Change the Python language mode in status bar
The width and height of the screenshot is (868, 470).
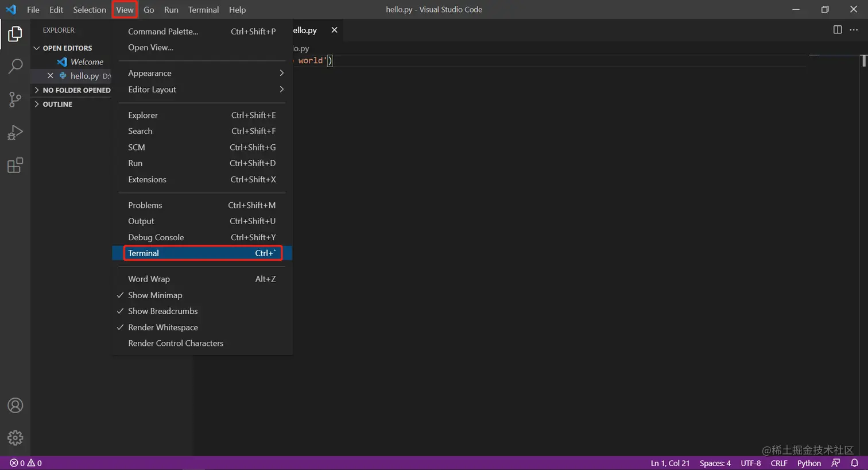point(809,463)
